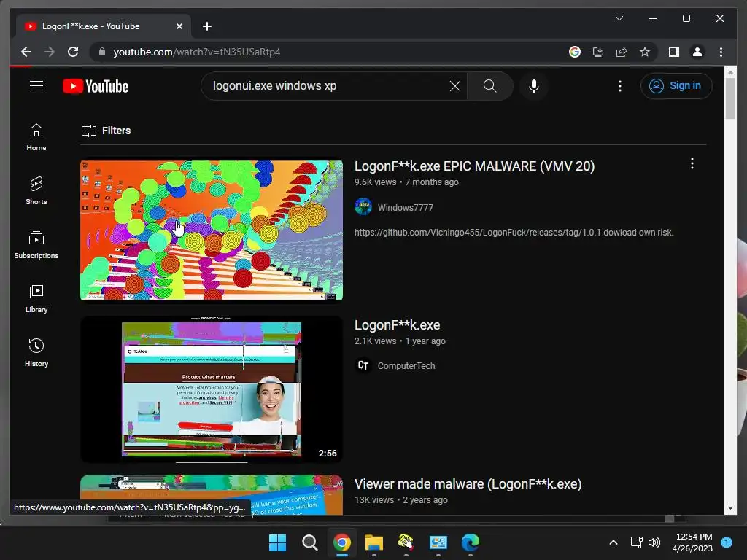Open the search Filters options
Viewport: 747px width, 560px height.
coord(106,131)
